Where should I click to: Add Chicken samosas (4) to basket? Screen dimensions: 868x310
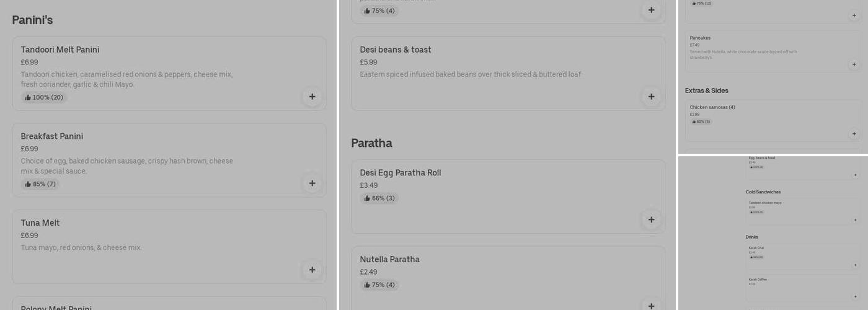(x=854, y=134)
